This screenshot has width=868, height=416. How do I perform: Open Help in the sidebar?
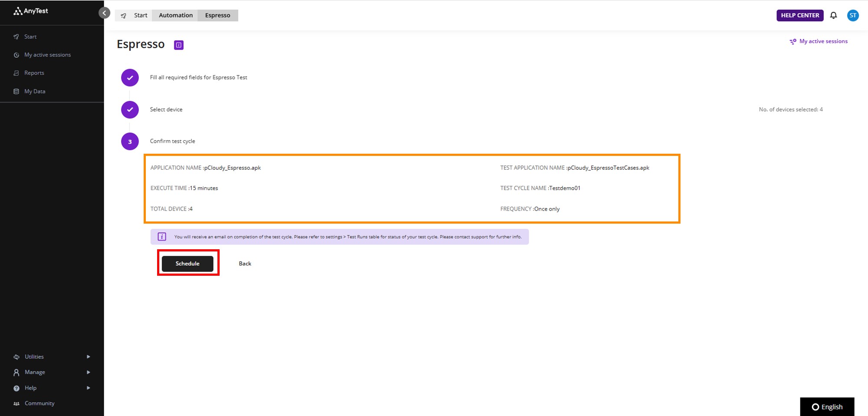click(30, 388)
